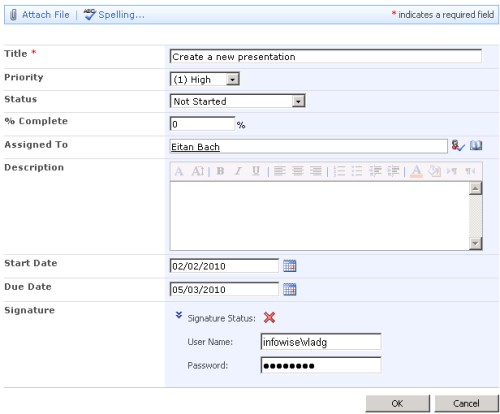
Task: Open the background highlight color picker
Action: click(434, 171)
